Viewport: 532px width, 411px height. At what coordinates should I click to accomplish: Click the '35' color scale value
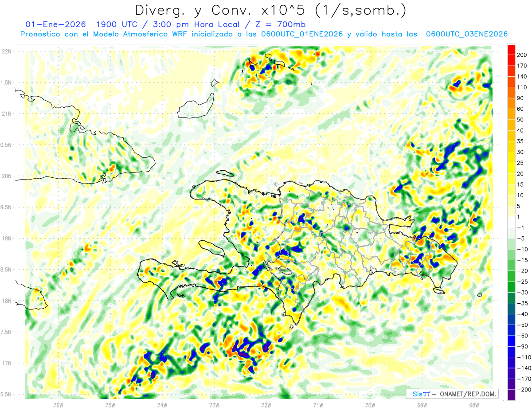[x=521, y=141]
